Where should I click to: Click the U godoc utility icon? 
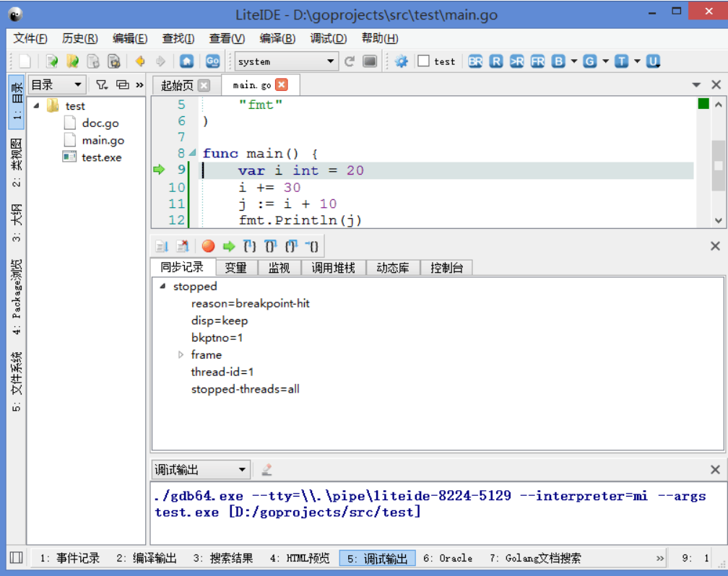point(653,61)
